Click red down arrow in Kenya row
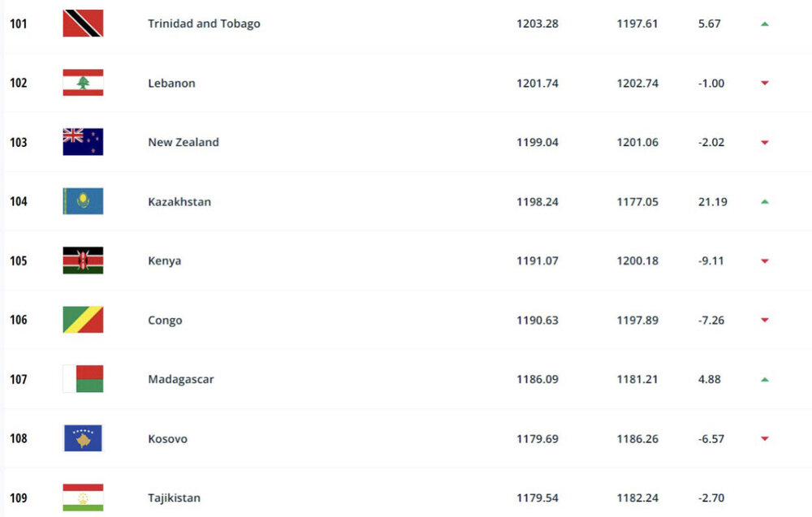This screenshot has height=517, width=812. [x=764, y=261]
